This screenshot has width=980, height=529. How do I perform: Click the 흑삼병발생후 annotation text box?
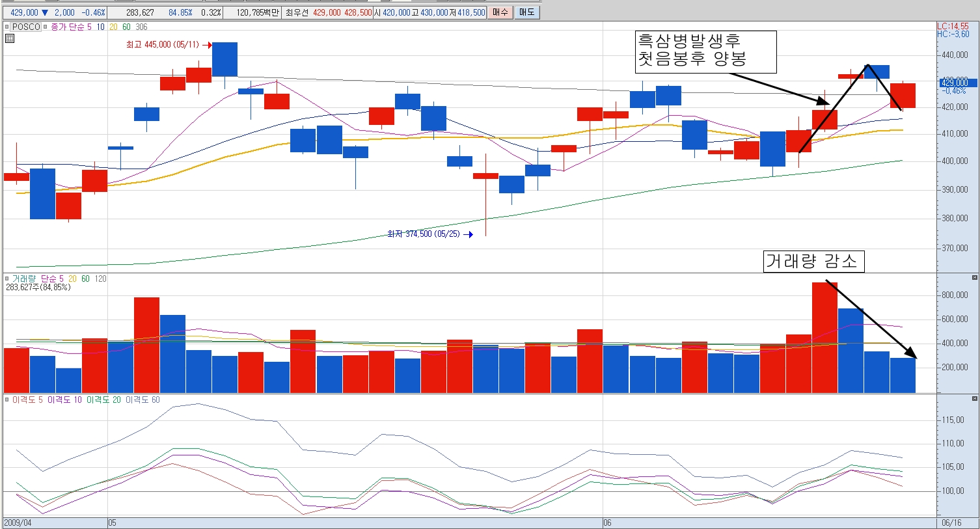pos(705,51)
